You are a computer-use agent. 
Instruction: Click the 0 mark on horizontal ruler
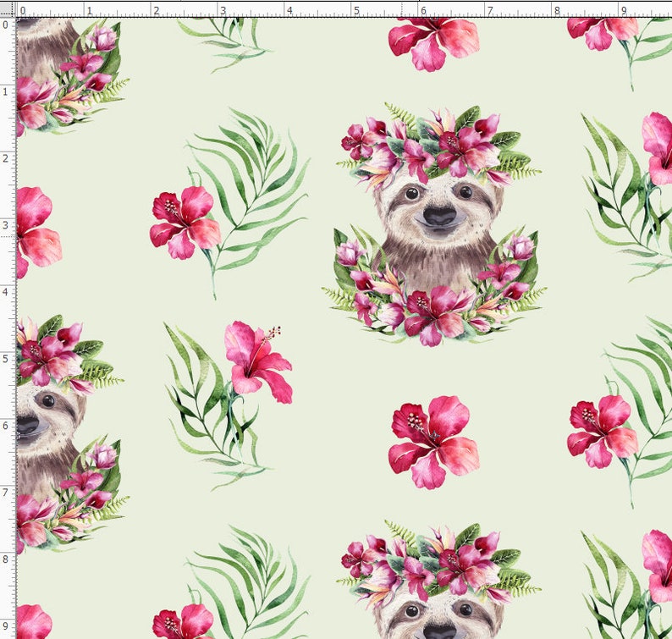coord(23,10)
